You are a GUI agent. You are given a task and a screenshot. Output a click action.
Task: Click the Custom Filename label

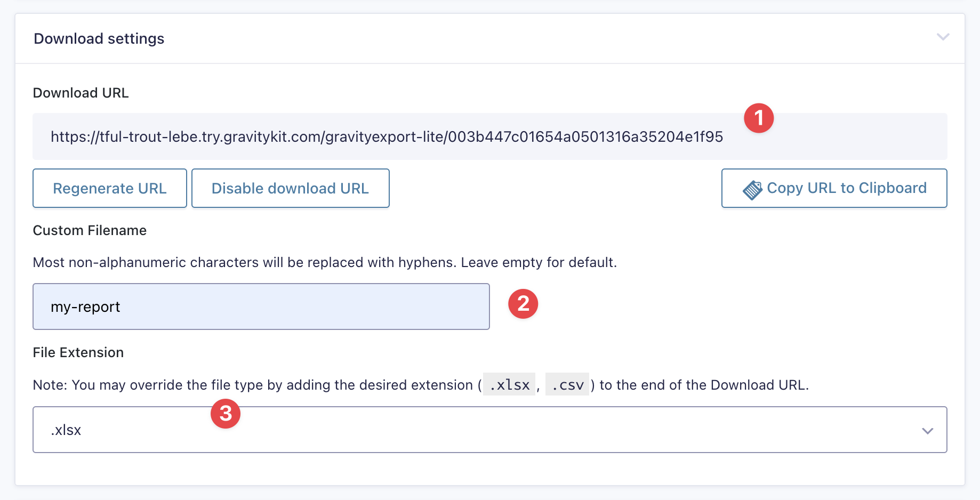89,230
